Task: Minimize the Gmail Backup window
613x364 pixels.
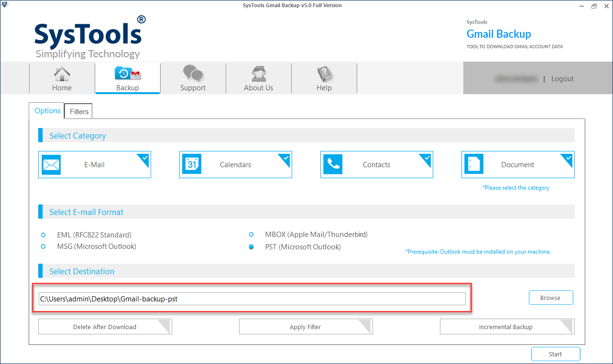Action: point(581,6)
